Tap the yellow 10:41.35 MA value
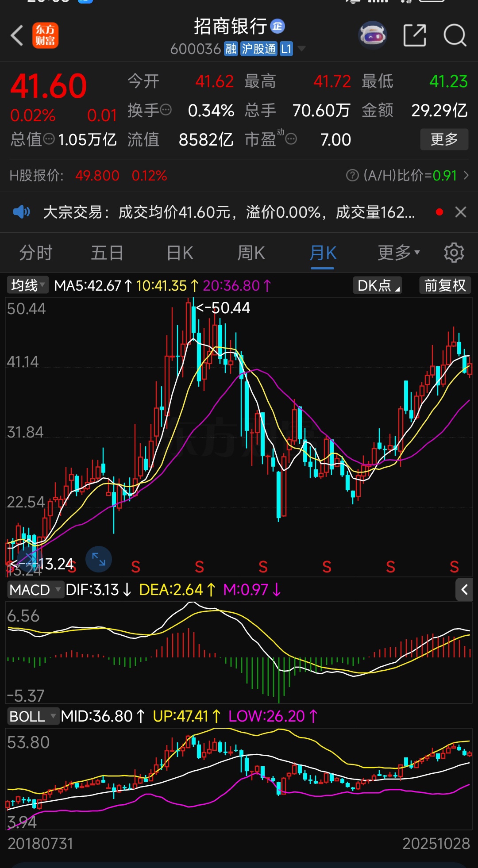Screen dimensions: 478x868 167,286
